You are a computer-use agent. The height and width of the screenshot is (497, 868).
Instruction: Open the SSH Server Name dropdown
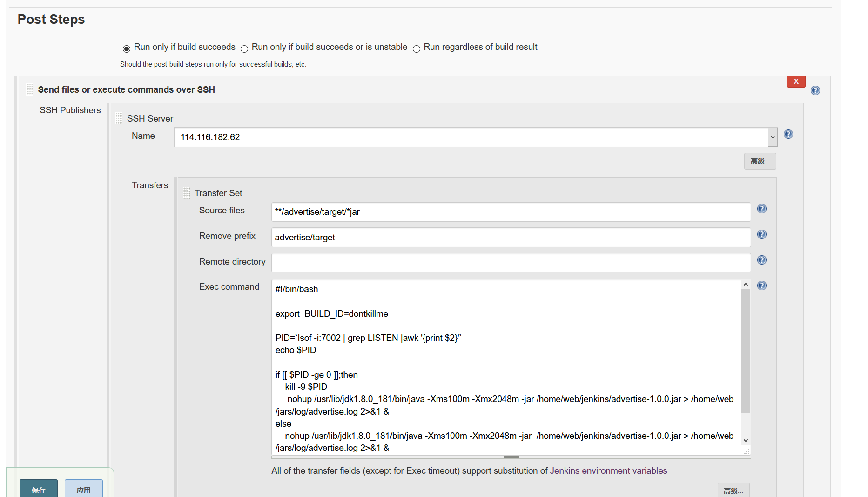click(773, 137)
